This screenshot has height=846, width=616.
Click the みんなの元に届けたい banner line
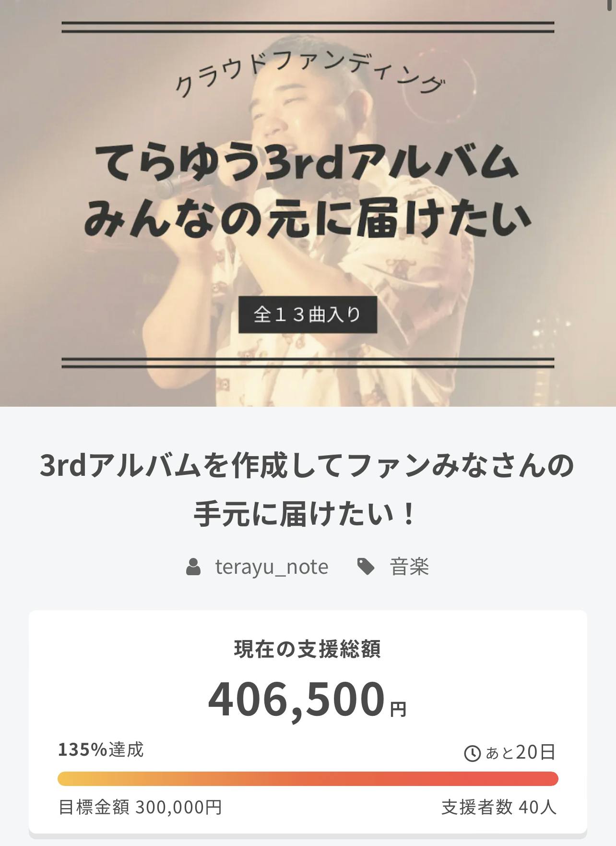pyautogui.click(x=308, y=219)
